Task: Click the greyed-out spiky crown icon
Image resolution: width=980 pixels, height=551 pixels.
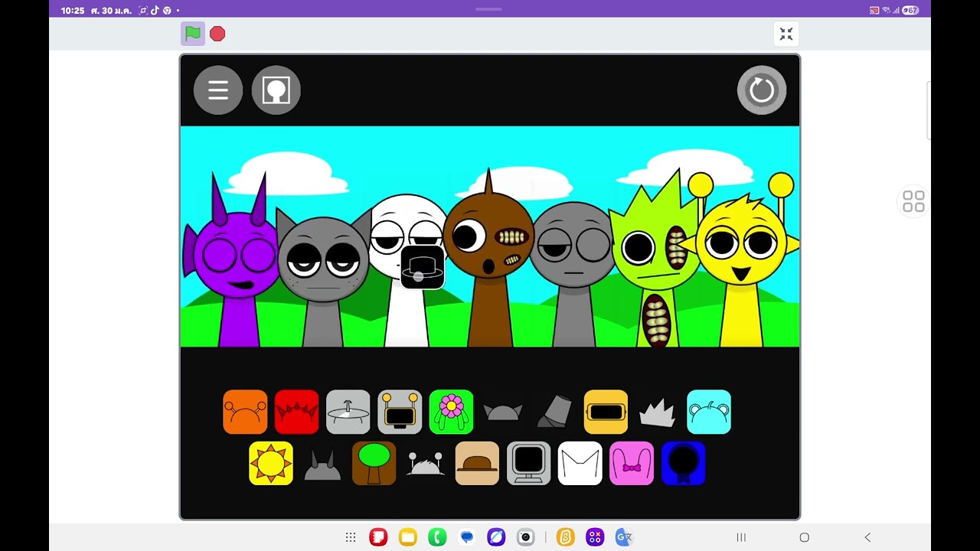Action: tap(657, 413)
